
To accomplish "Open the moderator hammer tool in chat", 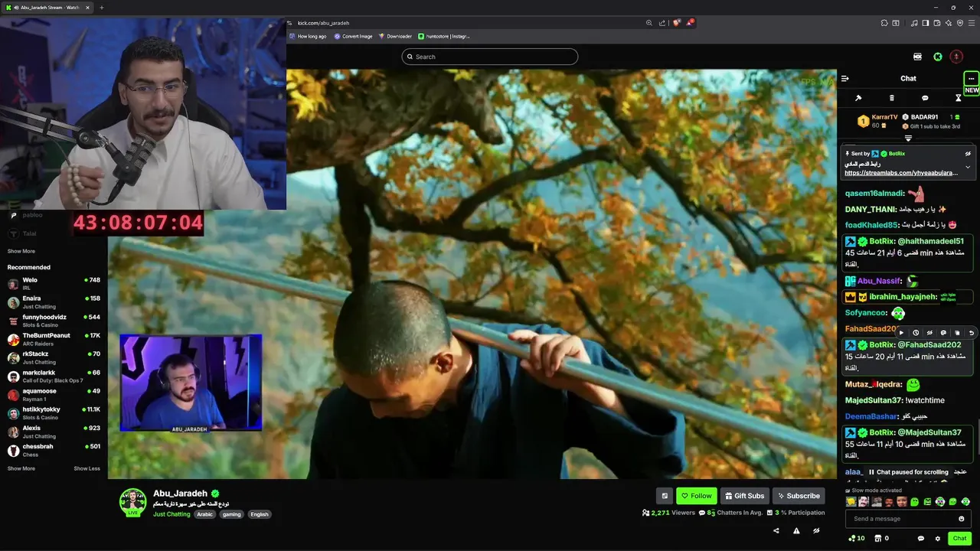I will [858, 98].
